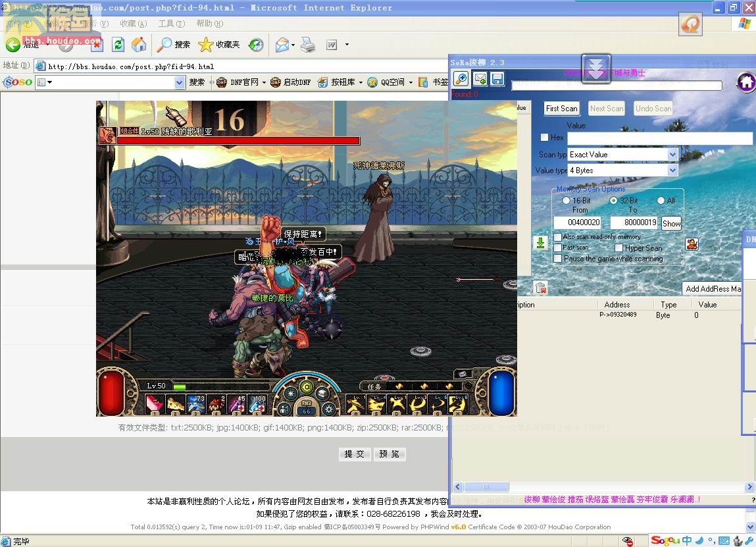Expand the DNF官网 dropdown menu
The image size is (756, 547).
point(265,82)
